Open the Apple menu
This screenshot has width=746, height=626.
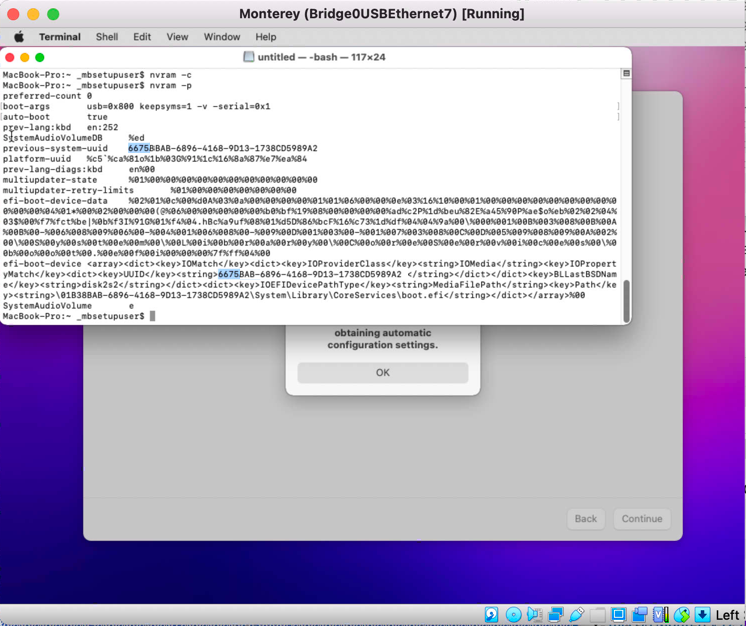point(19,37)
